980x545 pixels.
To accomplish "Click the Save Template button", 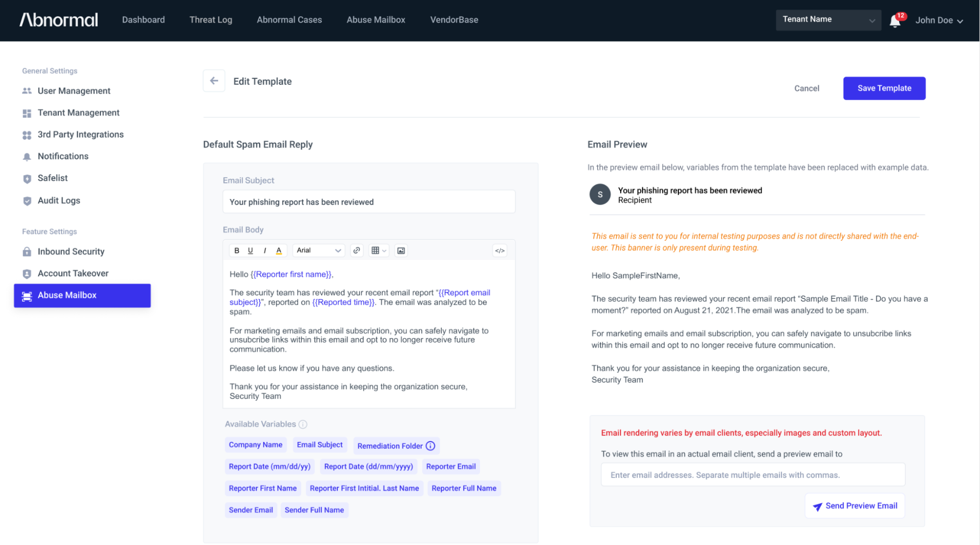I will 884,88.
